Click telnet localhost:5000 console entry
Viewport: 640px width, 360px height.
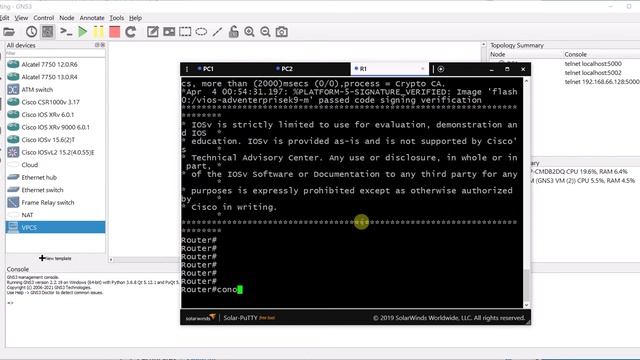pyautogui.click(x=593, y=64)
